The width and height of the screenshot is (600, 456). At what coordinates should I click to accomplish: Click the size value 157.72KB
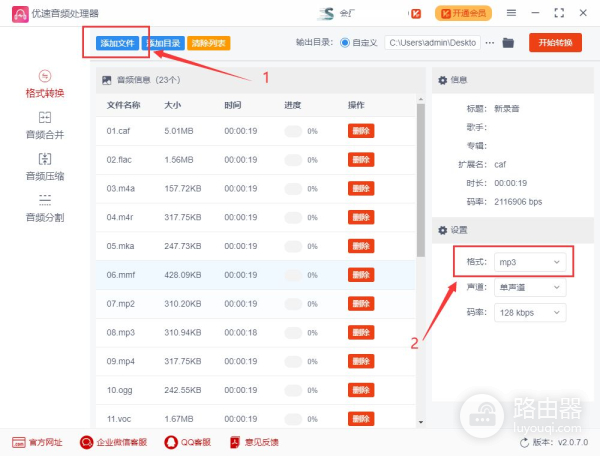tap(183, 189)
